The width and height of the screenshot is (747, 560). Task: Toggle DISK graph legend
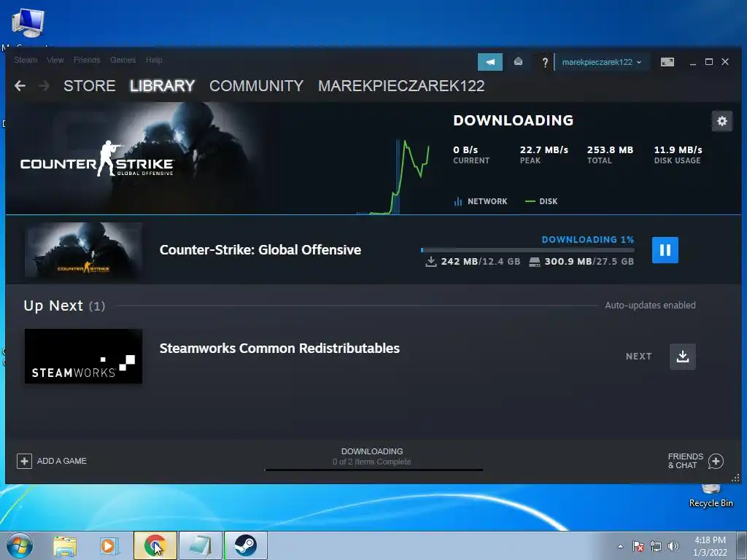(541, 201)
